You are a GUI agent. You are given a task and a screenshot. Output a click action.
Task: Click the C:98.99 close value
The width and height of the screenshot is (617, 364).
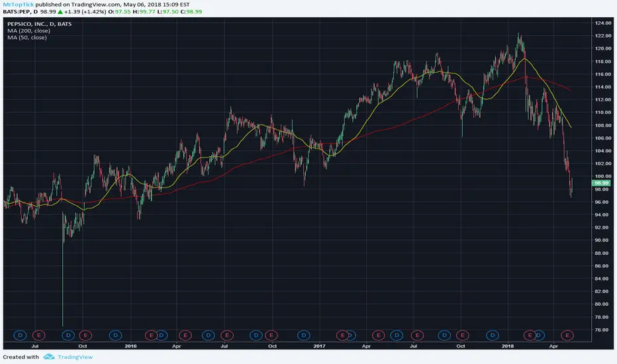pos(191,12)
